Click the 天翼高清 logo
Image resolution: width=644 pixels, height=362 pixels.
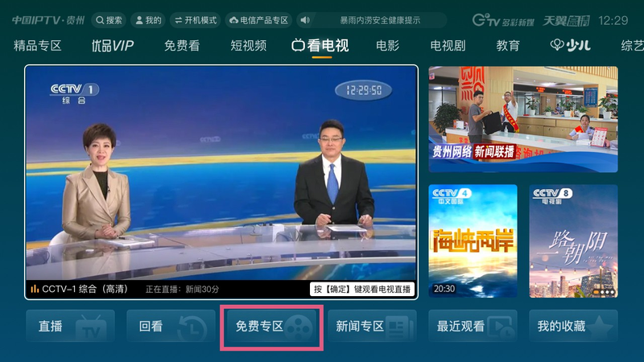coord(566,21)
